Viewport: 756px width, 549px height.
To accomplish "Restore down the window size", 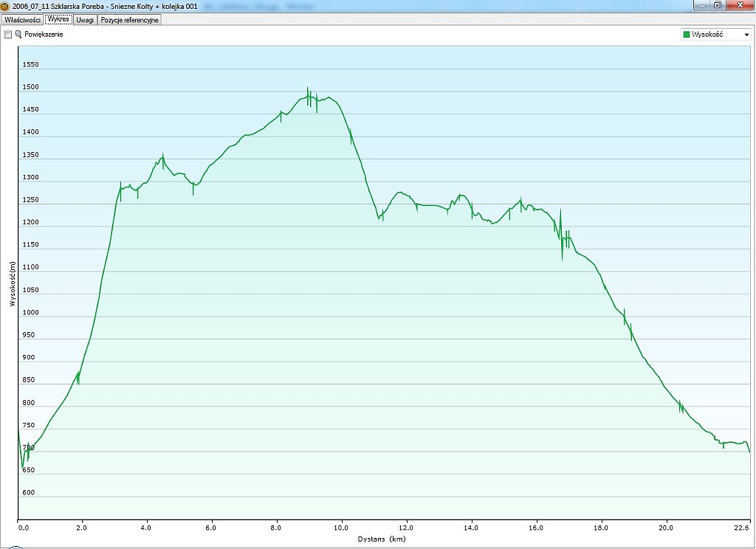I will 717,4.
